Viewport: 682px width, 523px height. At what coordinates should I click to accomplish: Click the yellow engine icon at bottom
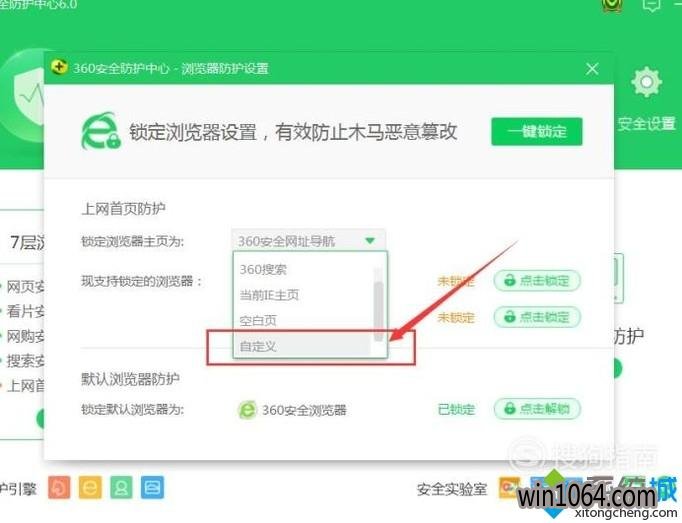[90, 487]
